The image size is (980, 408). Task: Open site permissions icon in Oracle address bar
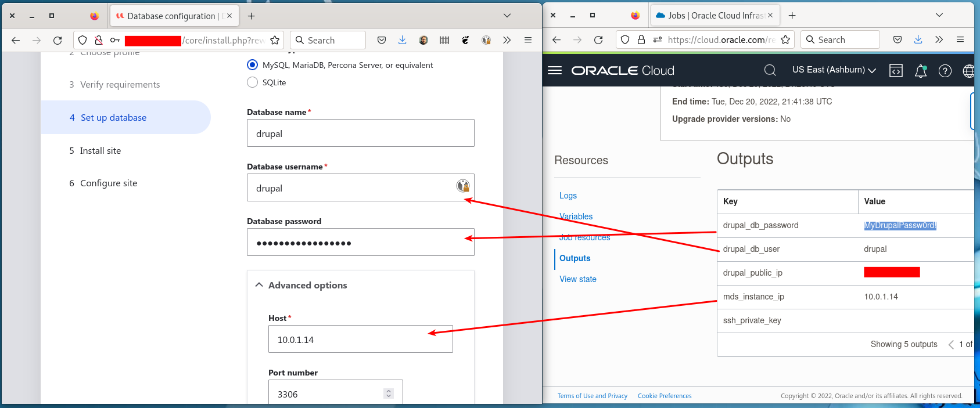tap(658, 39)
